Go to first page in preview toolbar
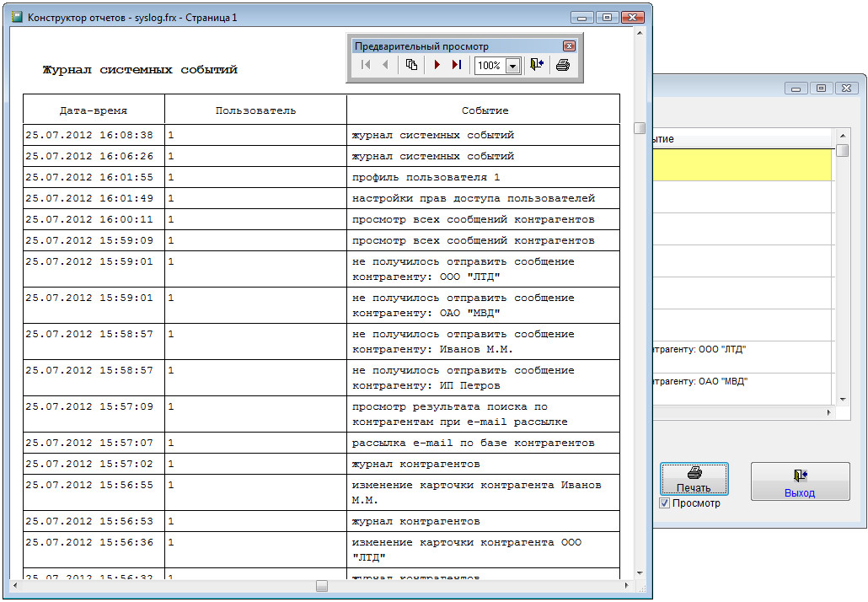 click(x=366, y=65)
